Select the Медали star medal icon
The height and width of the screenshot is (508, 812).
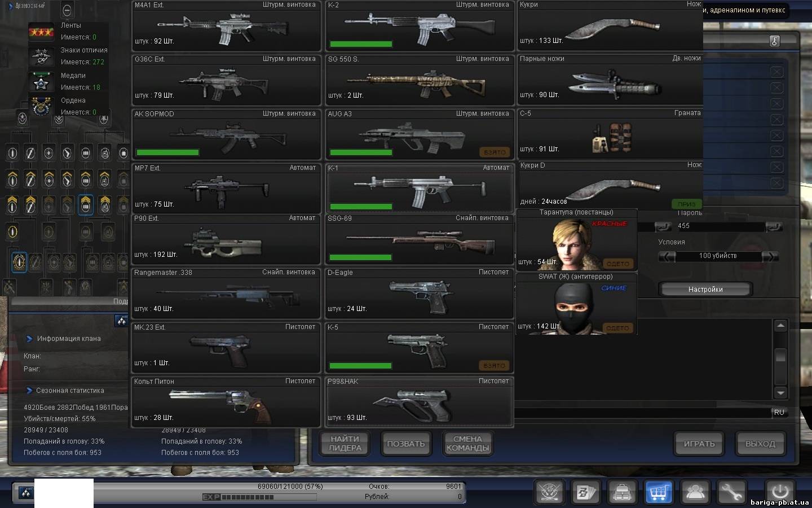[41, 82]
